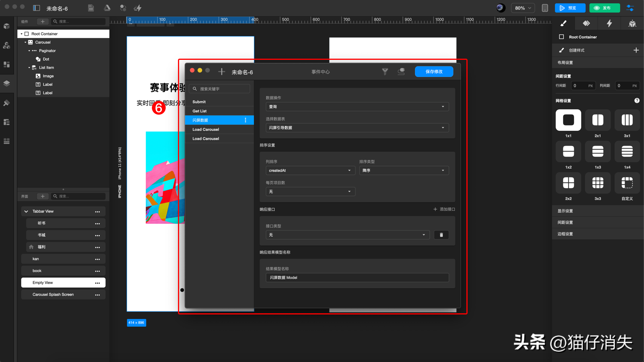Open options for Carousel Splash Screen page
Screen dimensions: 644x362
pyautogui.click(x=97, y=295)
